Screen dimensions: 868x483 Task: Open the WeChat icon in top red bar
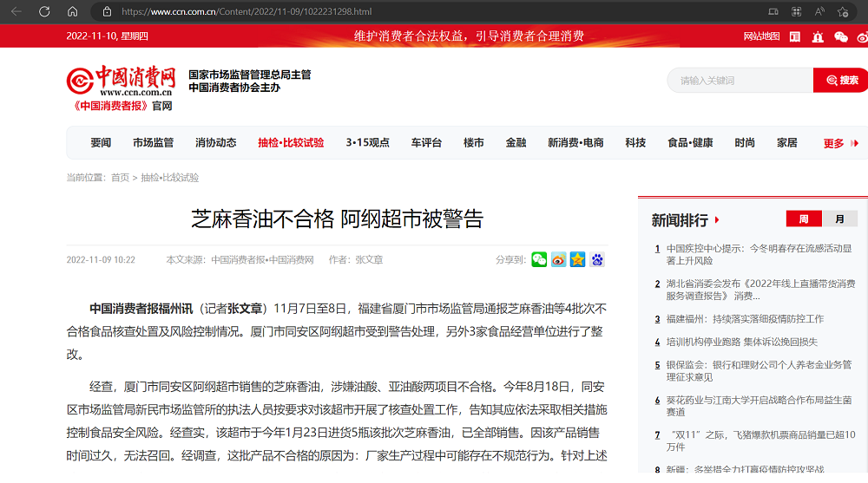click(840, 36)
